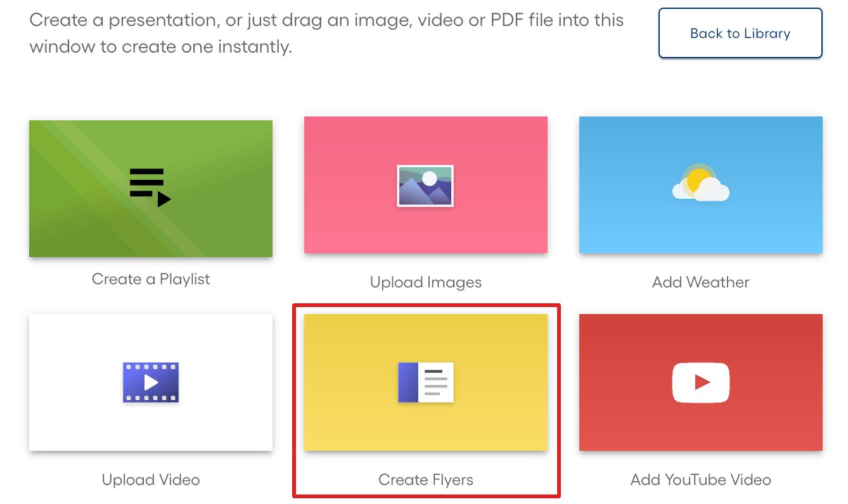
Task: Click the playlist icon on green card
Action: click(x=150, y=187)
